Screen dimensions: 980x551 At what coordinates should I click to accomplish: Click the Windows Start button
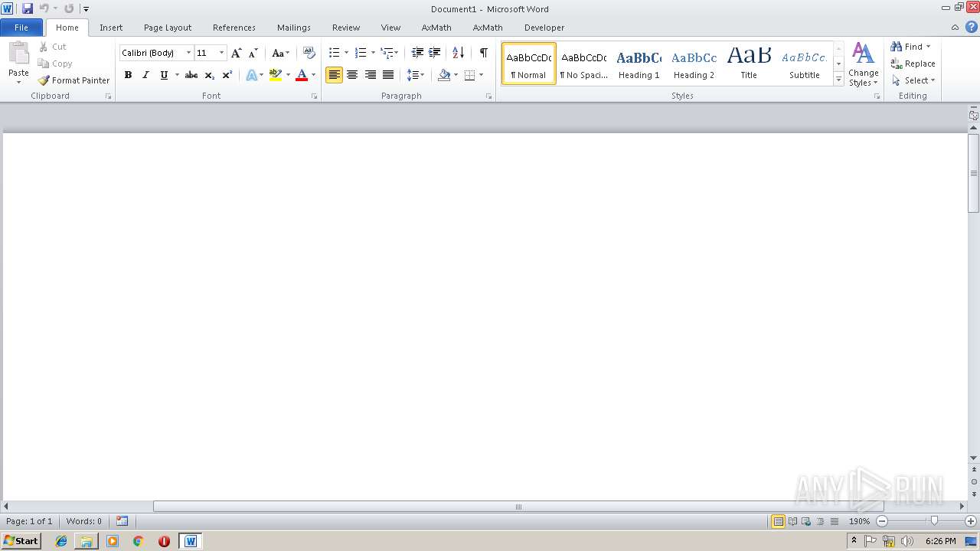[21, 541]
